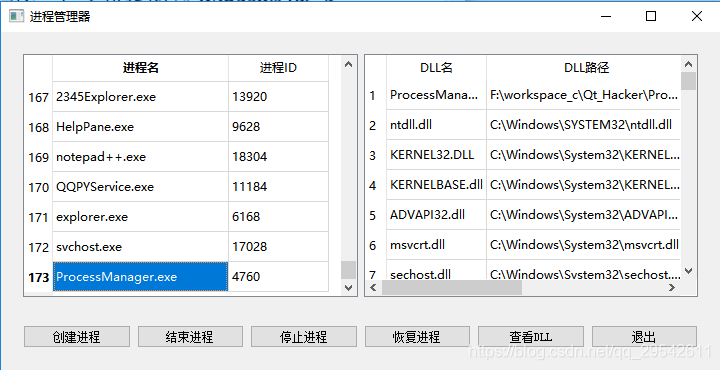The image size is (720, 370).
Task: Click the C:\Windows\SYSTEM32\ntdll.dll path cell
Action: pos(584,125)
